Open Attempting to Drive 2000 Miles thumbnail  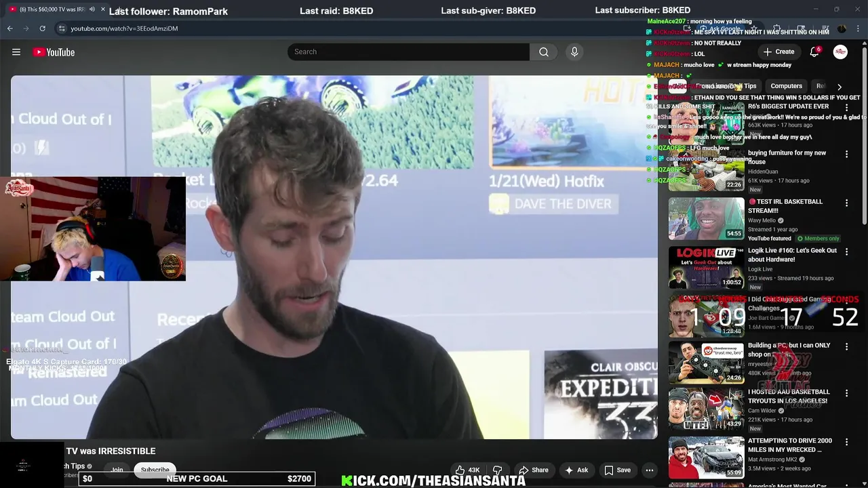tap(707, 457)
